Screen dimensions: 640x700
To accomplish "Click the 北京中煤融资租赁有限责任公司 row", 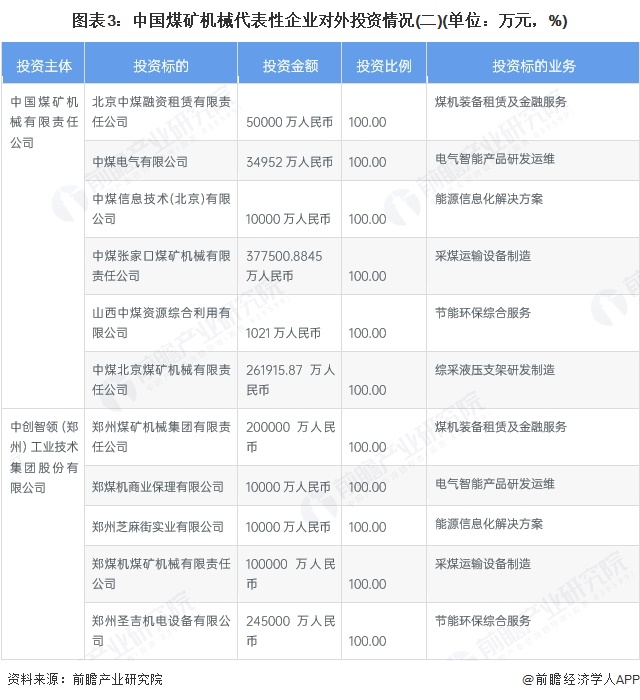I will pyautogui.click(x=160, y=111).
